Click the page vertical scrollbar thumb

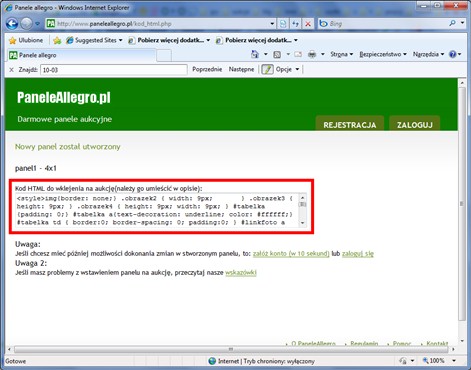click(462, 204)
